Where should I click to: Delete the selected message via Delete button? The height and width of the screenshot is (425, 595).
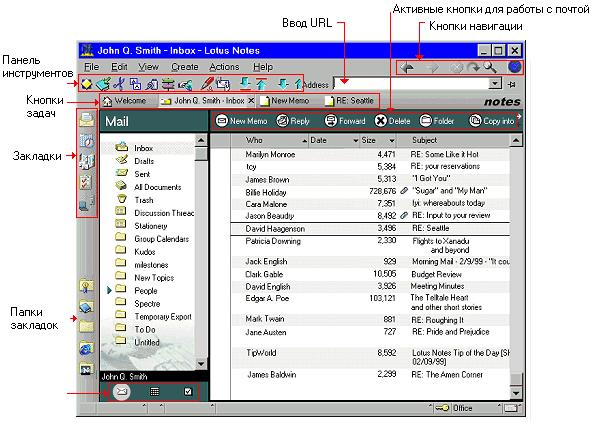pyautogui.click(x=392, y=121)
